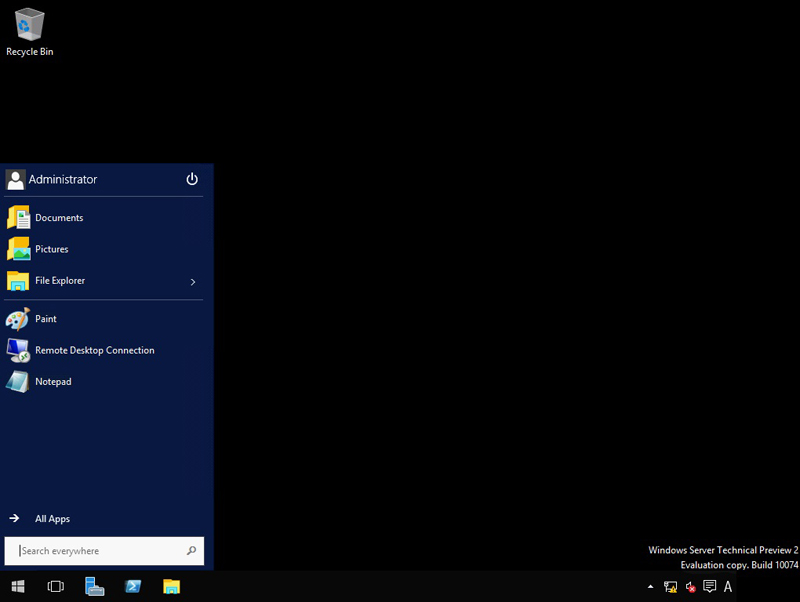Click the muted volume tray icon
Screen dimensions: 800x602
[x=690, y=587]
